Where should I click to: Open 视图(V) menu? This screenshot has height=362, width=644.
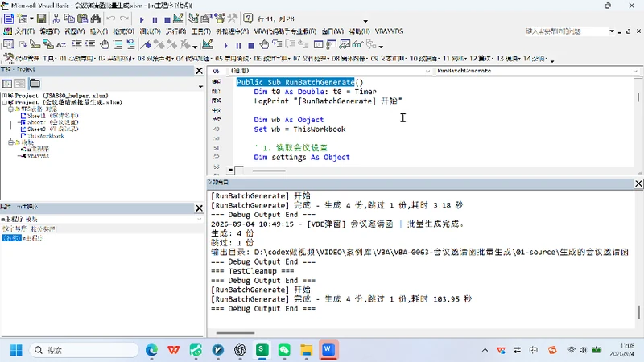[75, 31]
